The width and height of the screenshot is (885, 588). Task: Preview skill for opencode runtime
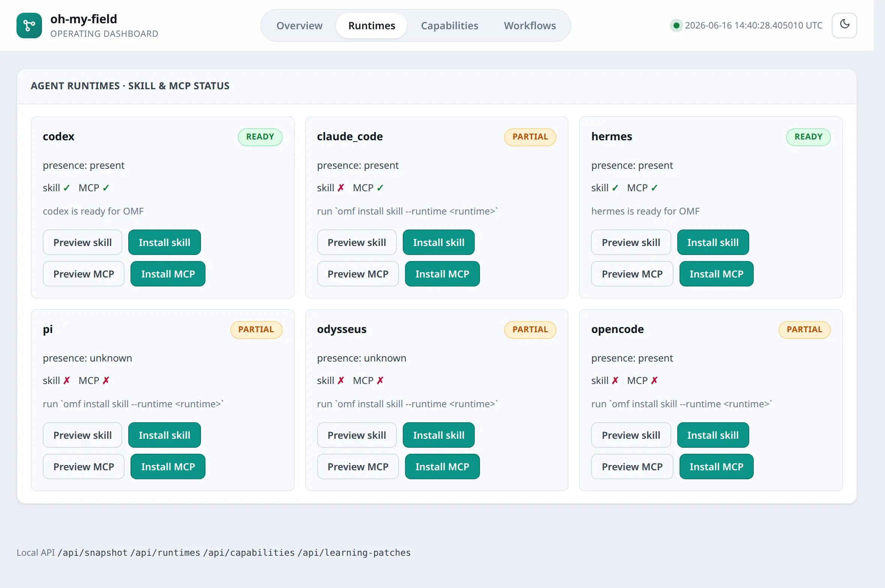(x=631, y=435)
